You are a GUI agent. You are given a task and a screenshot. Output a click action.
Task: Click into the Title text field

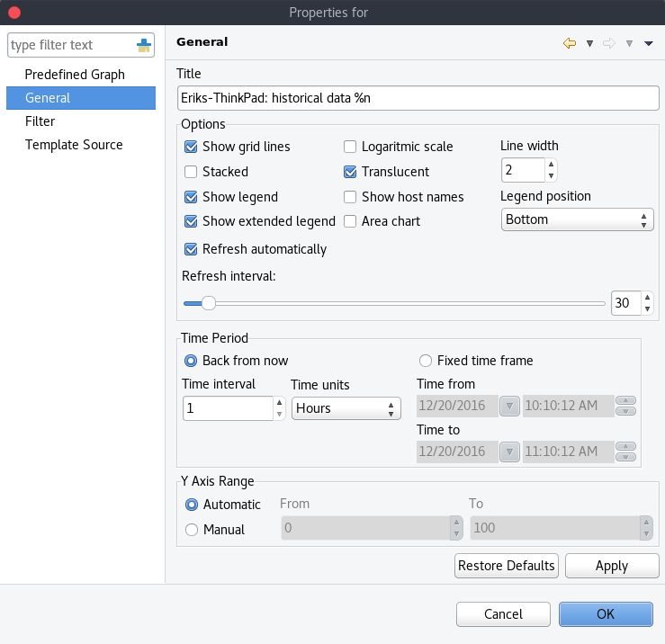418,98
